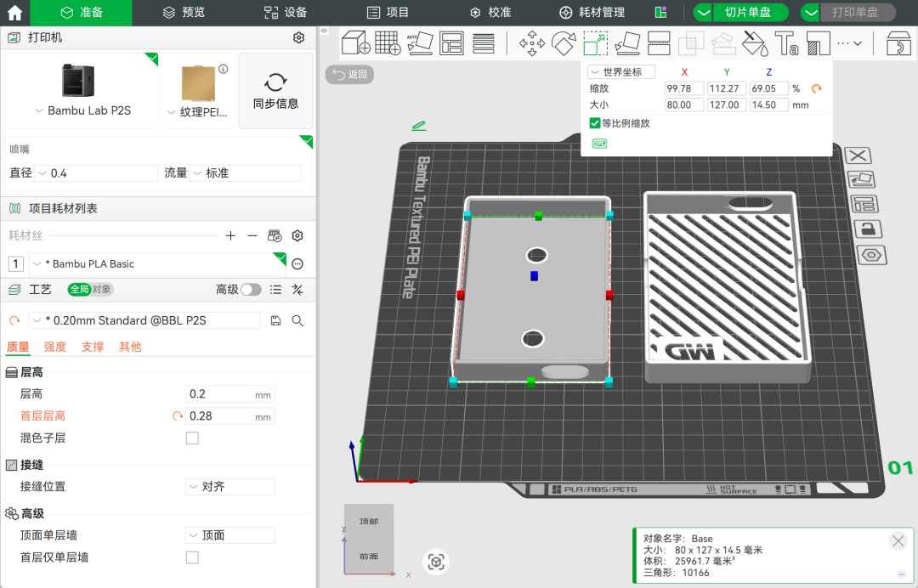The width and height of the screenshot is (918, 588).
Task: Open seam position dropdown
Action: (230, 487)
